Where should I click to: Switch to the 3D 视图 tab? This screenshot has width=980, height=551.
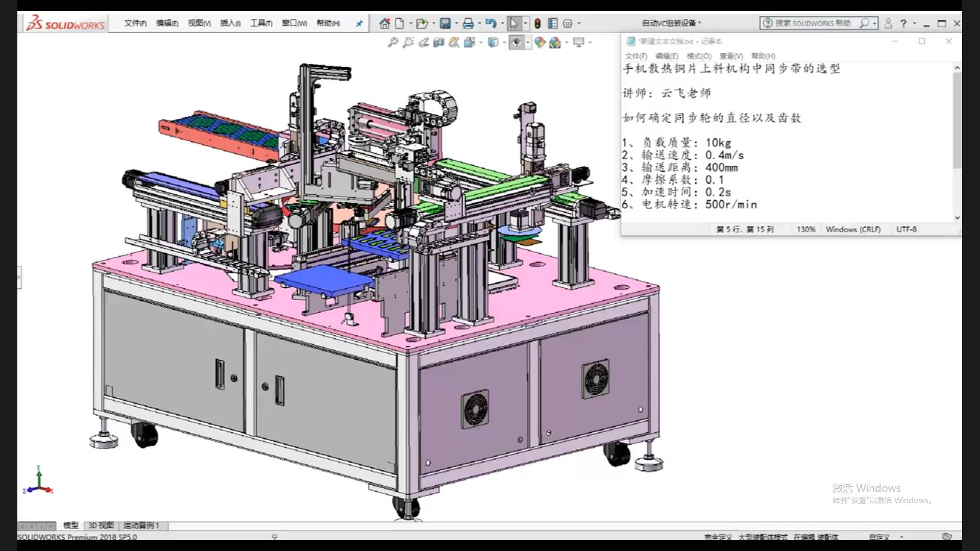[101, 525]
